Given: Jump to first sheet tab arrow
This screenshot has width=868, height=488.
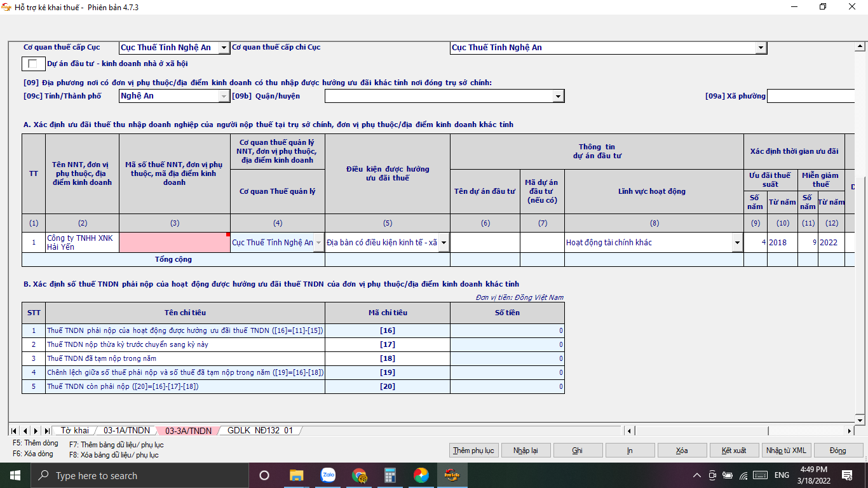Looking at the screenshot, I should (x=14, y=431).
